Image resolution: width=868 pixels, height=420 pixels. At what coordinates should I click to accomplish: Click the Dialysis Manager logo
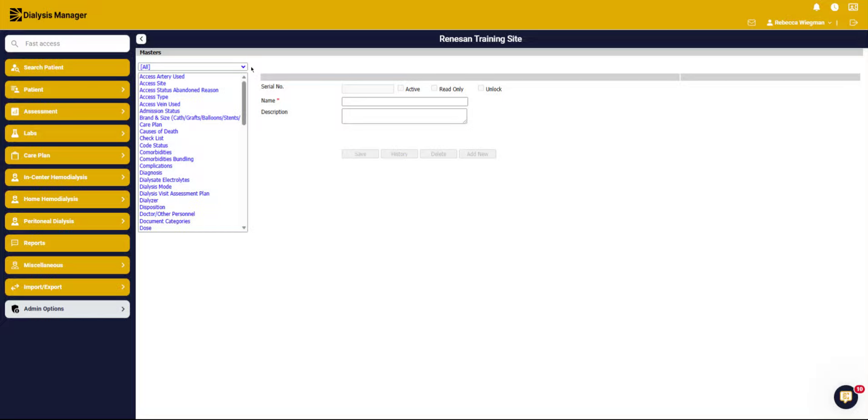[x=48, y=15]
